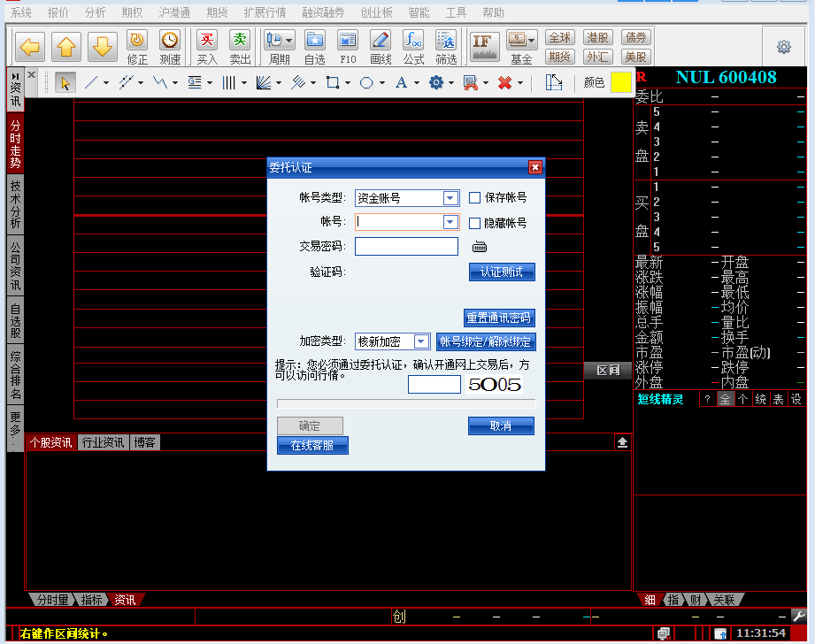Tick the 隐藏帐号 checkbox
Viewport: 815px width, 644px height.
[x=475, y=224]
